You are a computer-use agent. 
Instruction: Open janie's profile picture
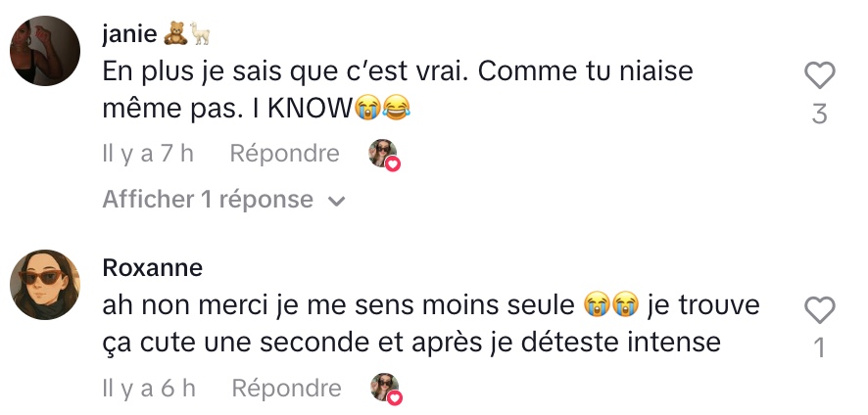(44, 52)
